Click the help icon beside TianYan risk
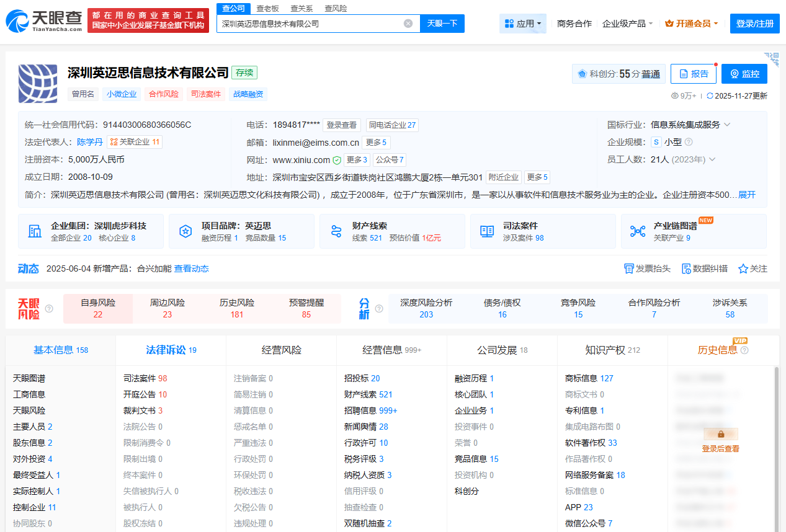The width and height of the screenshot is (786, 532). coord(49,309)
